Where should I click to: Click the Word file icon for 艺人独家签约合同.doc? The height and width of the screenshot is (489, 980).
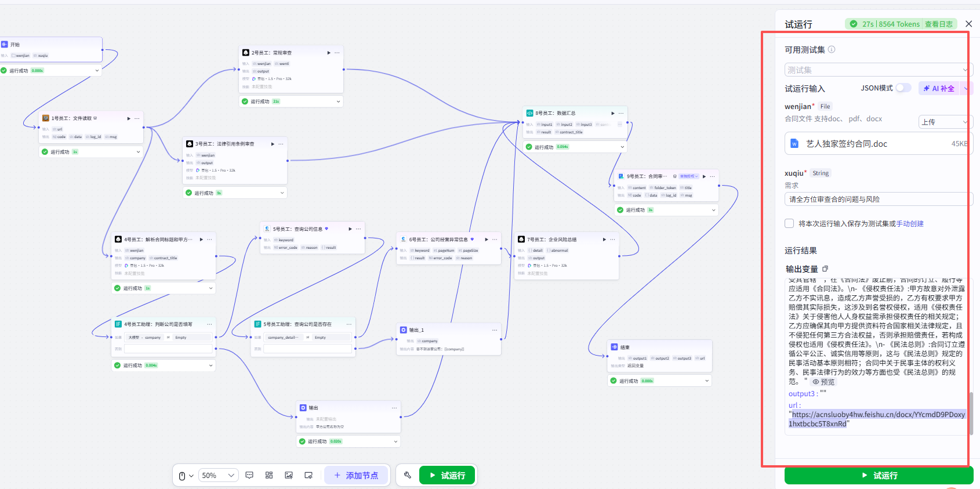(x=794, y=144)
